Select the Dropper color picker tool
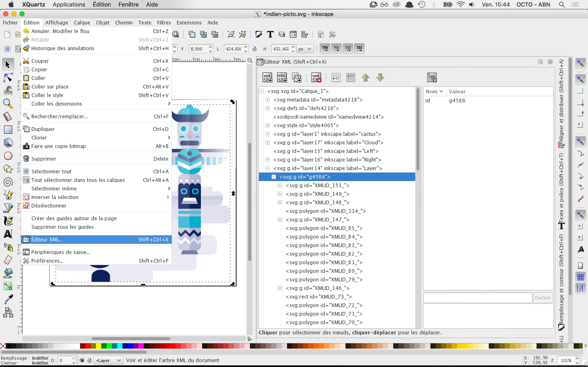Screen dimensions: 588x367 [x=8, y=299]
